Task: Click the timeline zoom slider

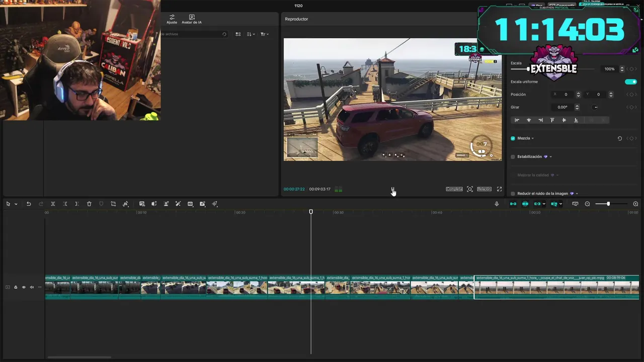Action: (x=611, y=204)
